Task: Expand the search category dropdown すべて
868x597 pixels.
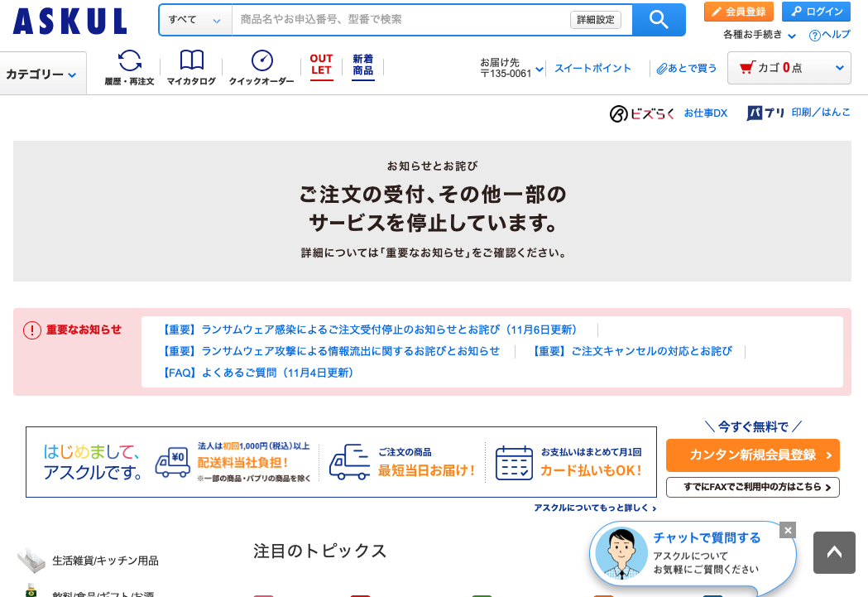Action: (x=195, y=20)
